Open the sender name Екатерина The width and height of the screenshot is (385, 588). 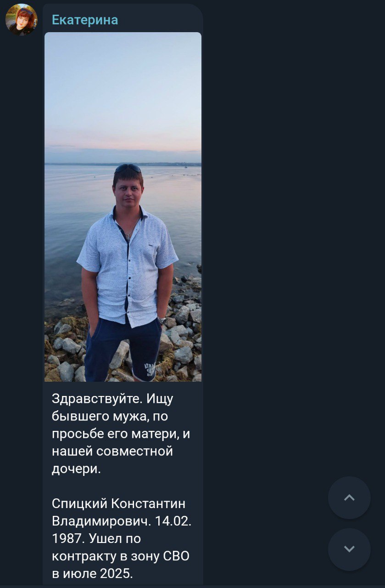[x=85, y=20]
